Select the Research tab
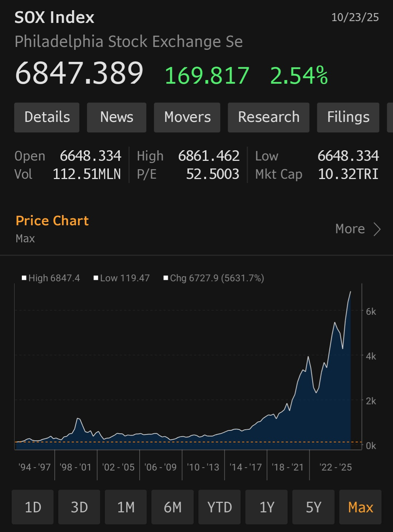Screen dimensions: 393x532 click(269, 117)
